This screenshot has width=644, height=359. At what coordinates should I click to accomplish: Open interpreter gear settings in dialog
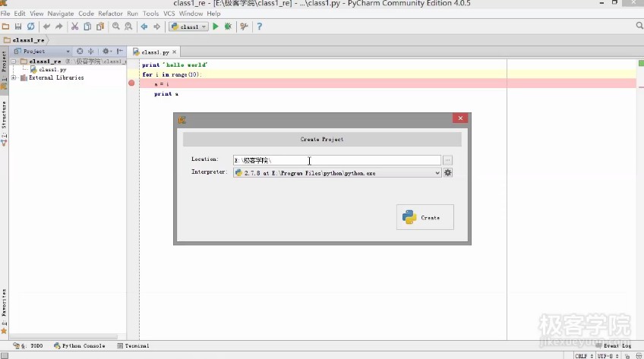pos(447,173)
